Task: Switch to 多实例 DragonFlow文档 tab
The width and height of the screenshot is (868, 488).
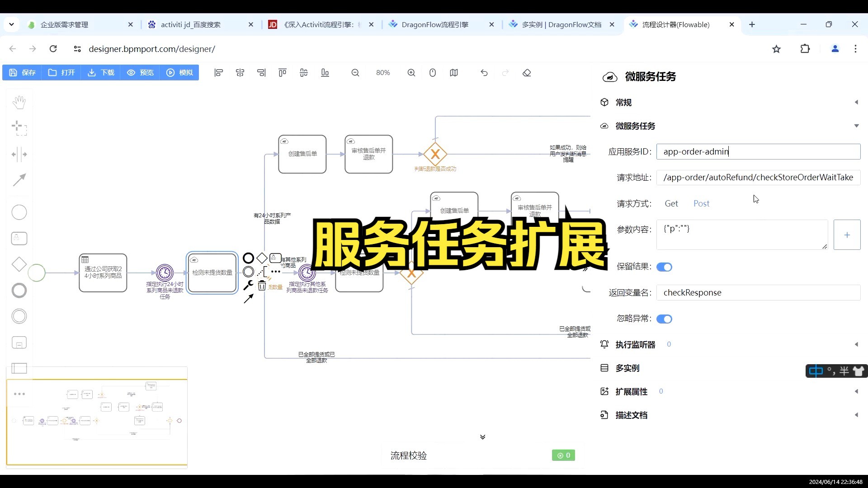Action: [561, 25]
